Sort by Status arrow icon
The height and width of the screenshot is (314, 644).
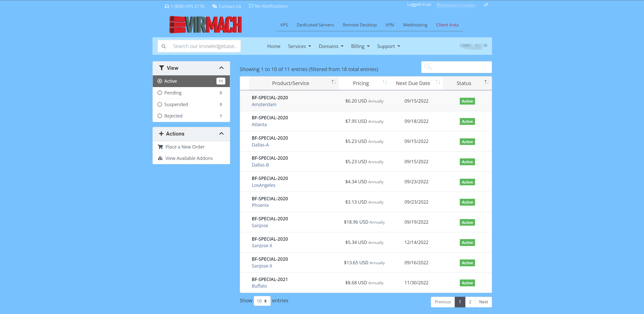pyautogui.click(x=486, y=82)
